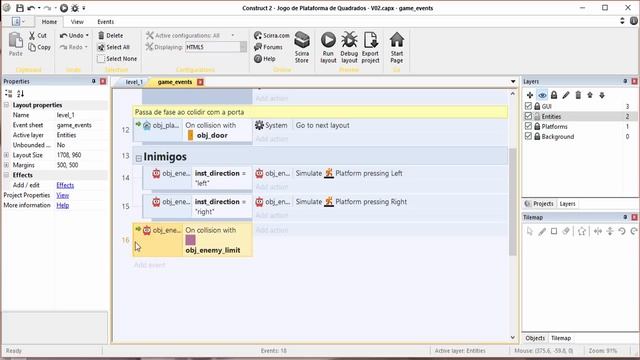The image size is (640, 360).
Task: Select the Go to next layout action
Action: click(322, 125)
